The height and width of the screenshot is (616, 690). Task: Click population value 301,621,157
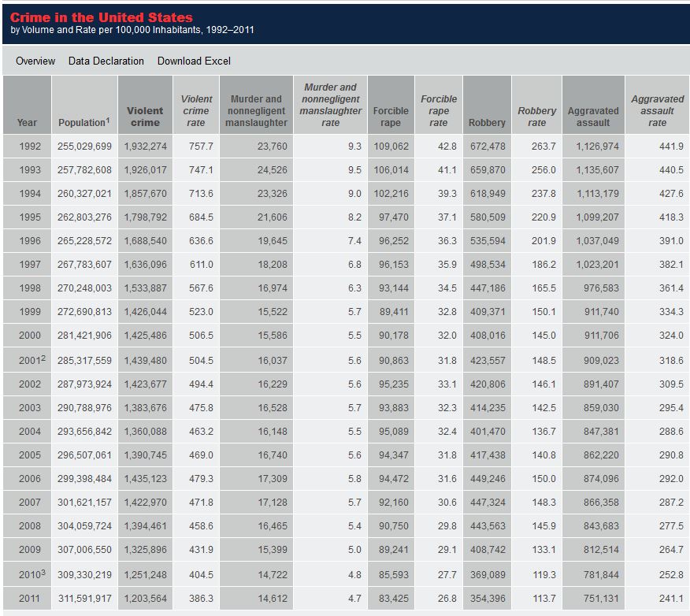coord(84,503)
